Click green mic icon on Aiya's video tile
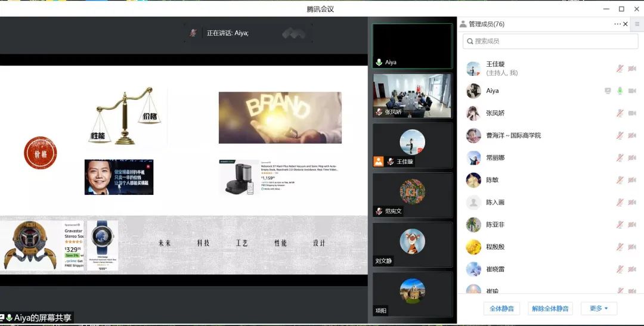644x326 pixels. pyautogui.click(x=379, y=63)
